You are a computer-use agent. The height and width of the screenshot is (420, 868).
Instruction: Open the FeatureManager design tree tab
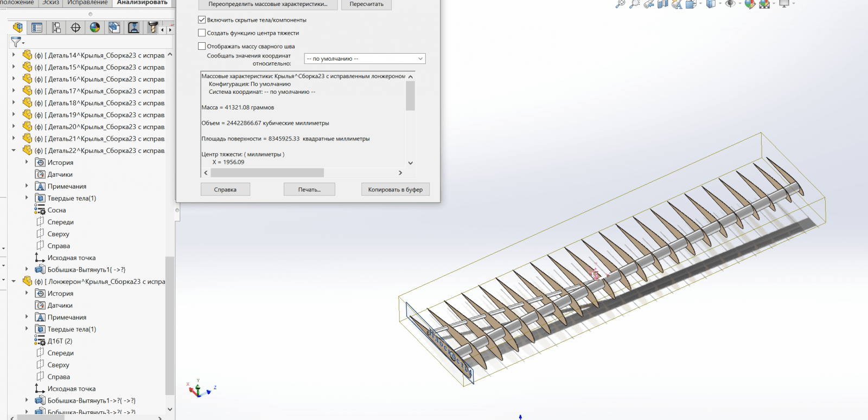pos(18,28)
